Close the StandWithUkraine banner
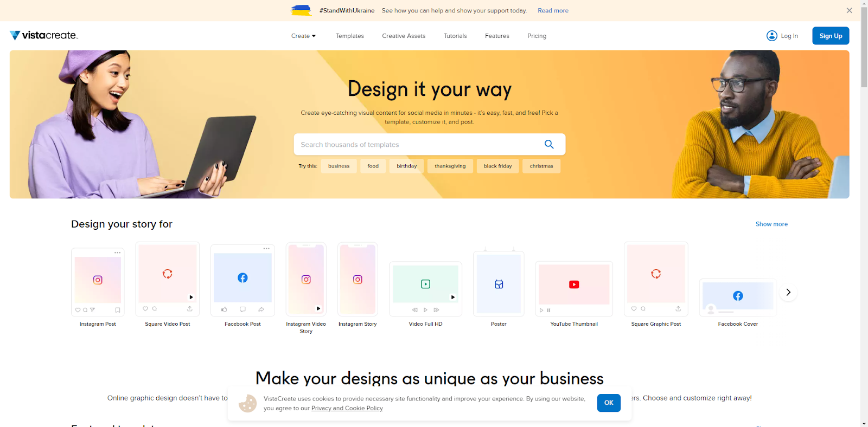This screenshot has height=427, width=868. 849,10
